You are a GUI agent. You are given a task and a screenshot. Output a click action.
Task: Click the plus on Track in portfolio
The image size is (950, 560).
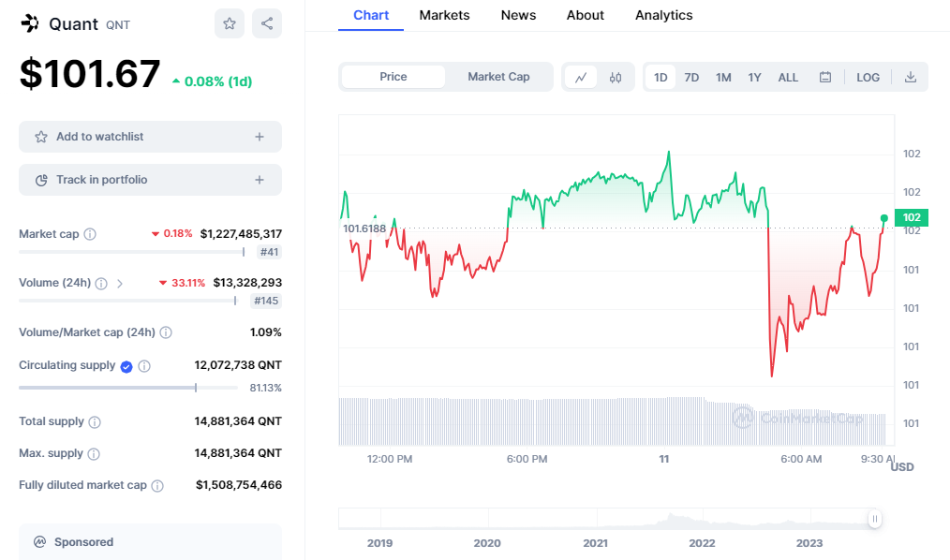(x=260, y=180)
